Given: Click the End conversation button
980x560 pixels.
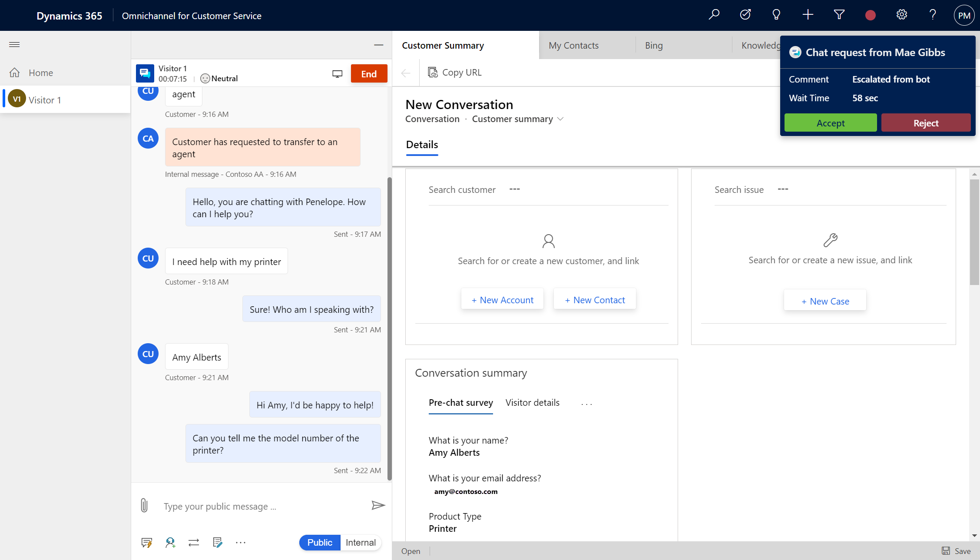Looking at the screenshot, I should (x=368, y=73).
